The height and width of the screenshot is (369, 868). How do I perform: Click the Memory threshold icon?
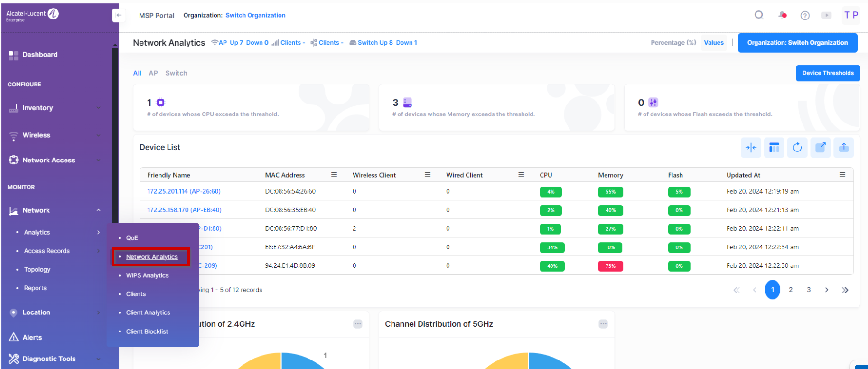407,103
